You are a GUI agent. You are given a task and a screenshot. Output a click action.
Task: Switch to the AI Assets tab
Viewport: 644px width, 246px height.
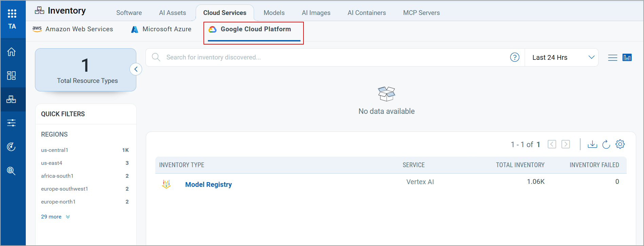tap(173, 13)
